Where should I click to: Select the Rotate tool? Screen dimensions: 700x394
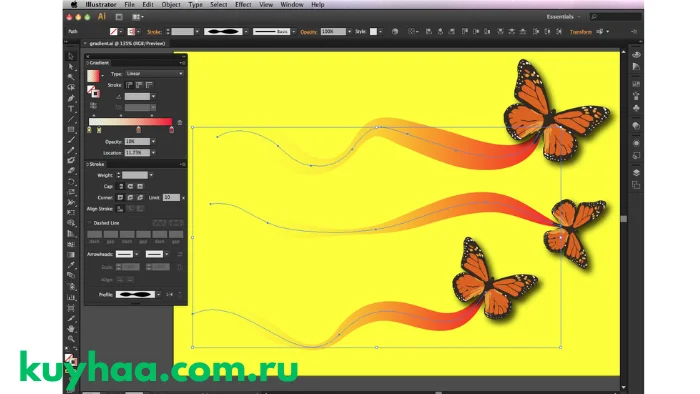pos(71,182)
